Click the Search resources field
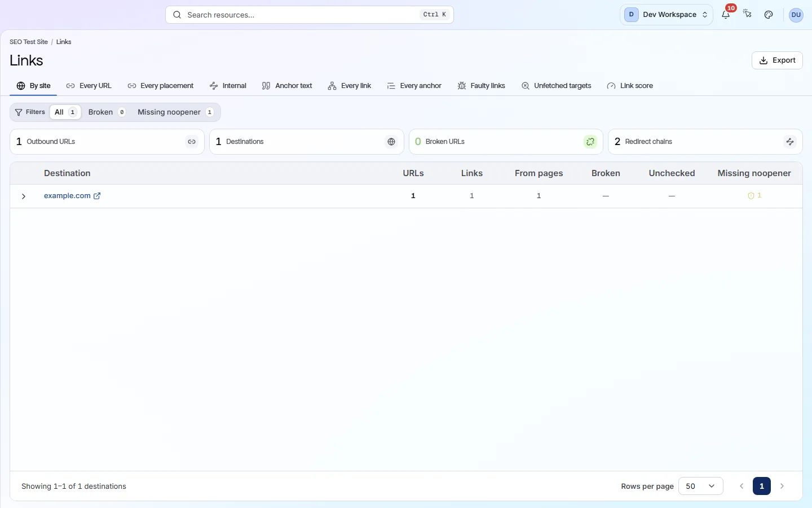 pos(310,15)
